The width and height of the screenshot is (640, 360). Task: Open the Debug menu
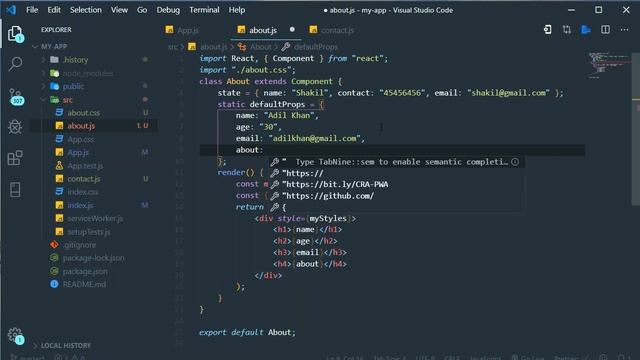(168, 10)
